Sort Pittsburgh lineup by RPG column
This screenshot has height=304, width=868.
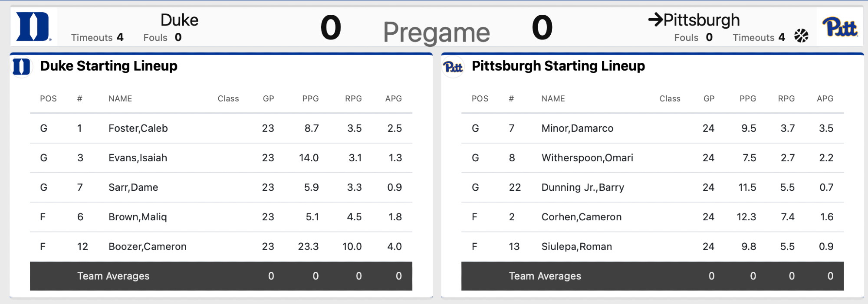[x=786, y=99]
